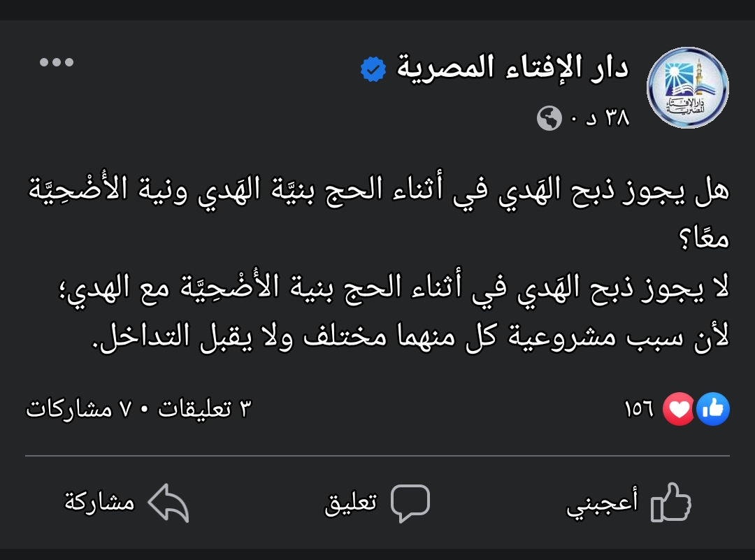Click the تعليق comment label
Screen dimensions: 755x560
pos(351,503)
